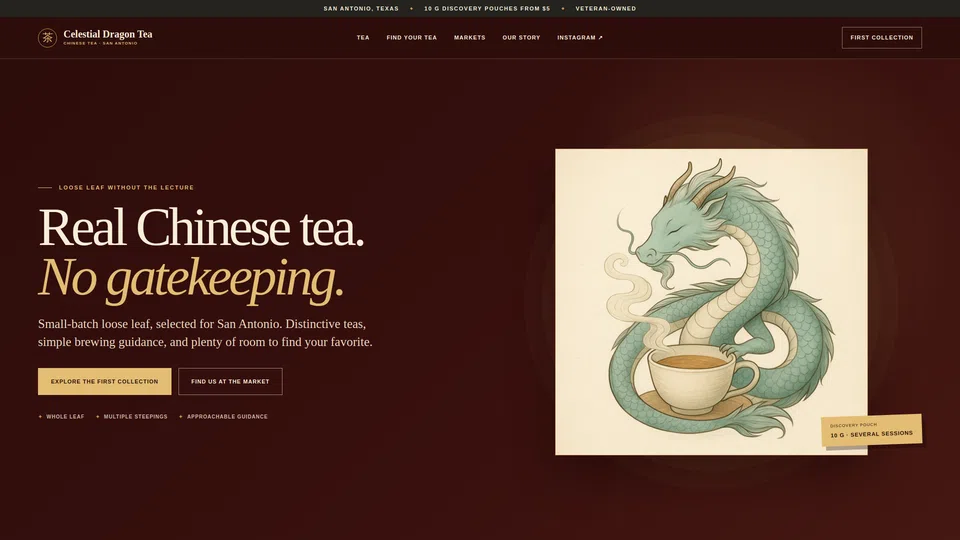
Task: Click the 'Veteran-Owned' banner text
Action: 606,9
